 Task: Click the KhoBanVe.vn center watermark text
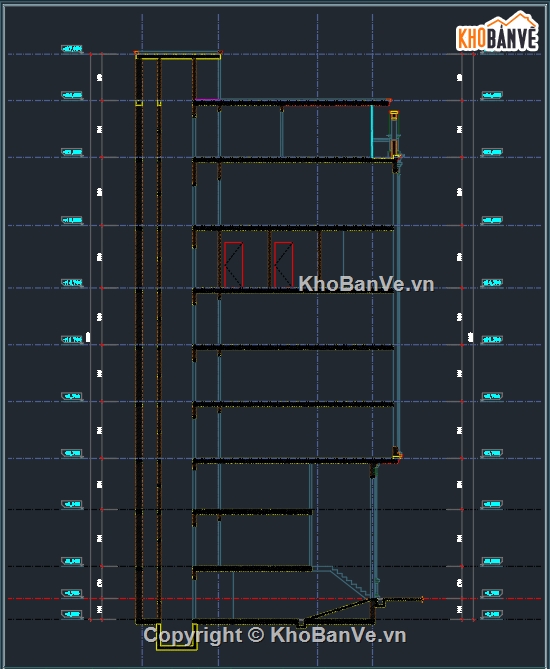pyautogui.click(x=366, y=284)
